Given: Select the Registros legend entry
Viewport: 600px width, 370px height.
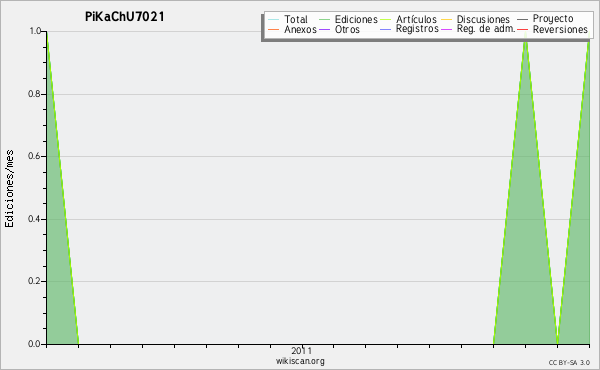Looking at the screenshot, I should [417, 29].
